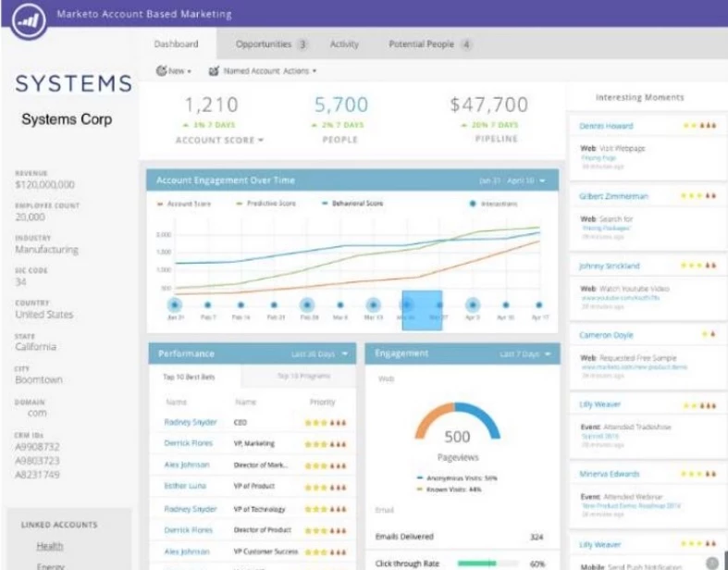Select the Feb 7 interaction marker
The width and height of the screenshot is (728, 570).
pyautogui.click(x=207, y=305)
